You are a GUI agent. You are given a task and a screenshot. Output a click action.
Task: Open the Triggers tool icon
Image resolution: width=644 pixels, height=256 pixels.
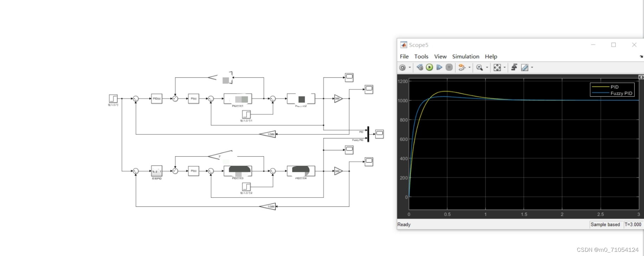[514, 67]
